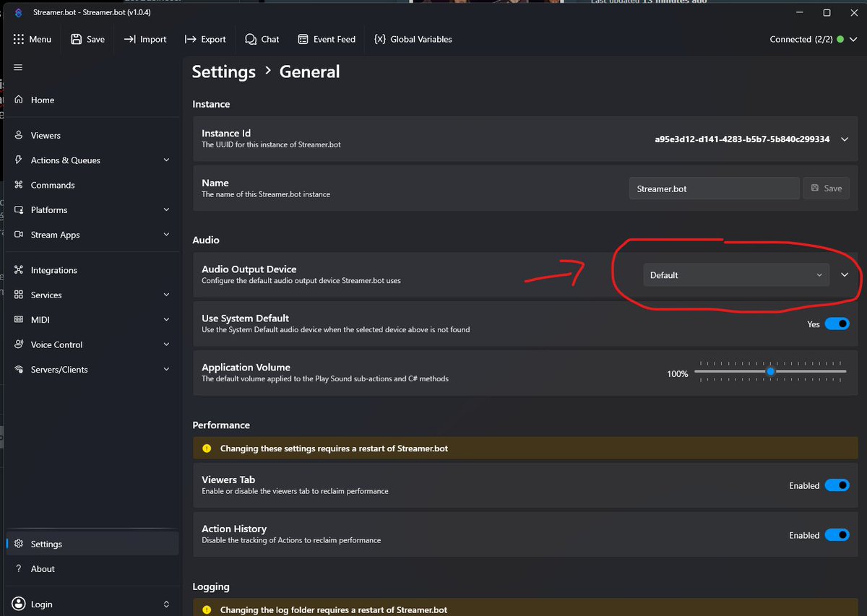Click the Login user avatar icon
Viewport: 867px width, 616px height.
[18, 604]
